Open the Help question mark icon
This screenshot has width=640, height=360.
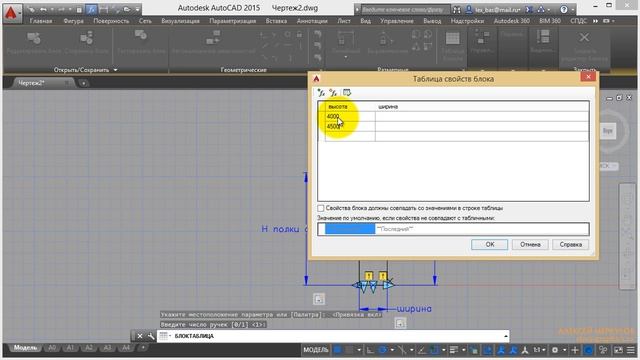[564, 9]
